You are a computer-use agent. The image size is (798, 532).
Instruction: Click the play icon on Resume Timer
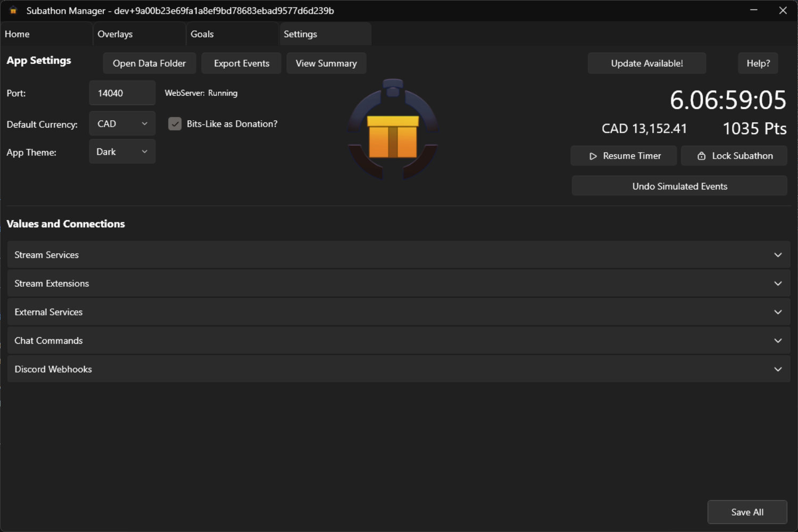[593, 156]
